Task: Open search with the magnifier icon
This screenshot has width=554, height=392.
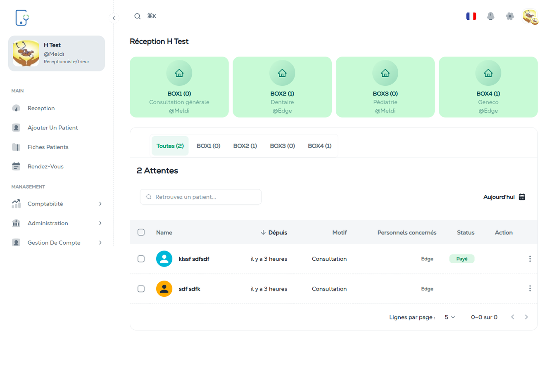Action: (x=138, y=16)
